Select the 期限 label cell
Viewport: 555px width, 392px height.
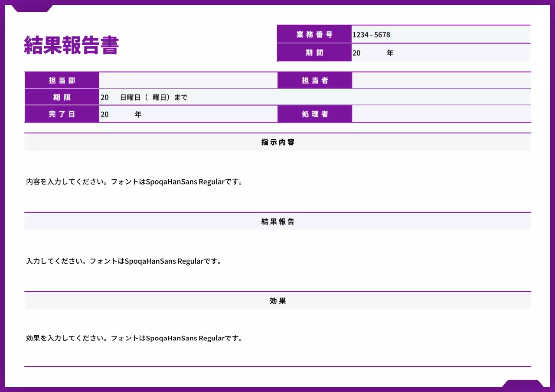pos(62,97)
